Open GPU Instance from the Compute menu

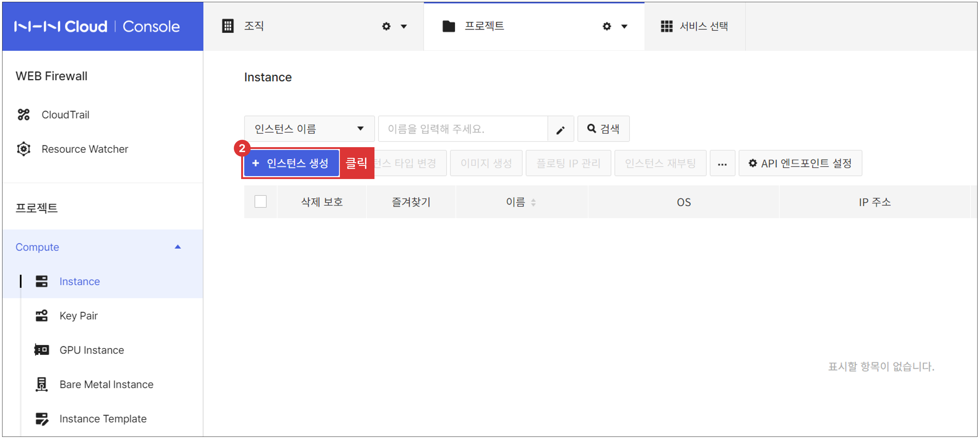click(x=42, y=350)
